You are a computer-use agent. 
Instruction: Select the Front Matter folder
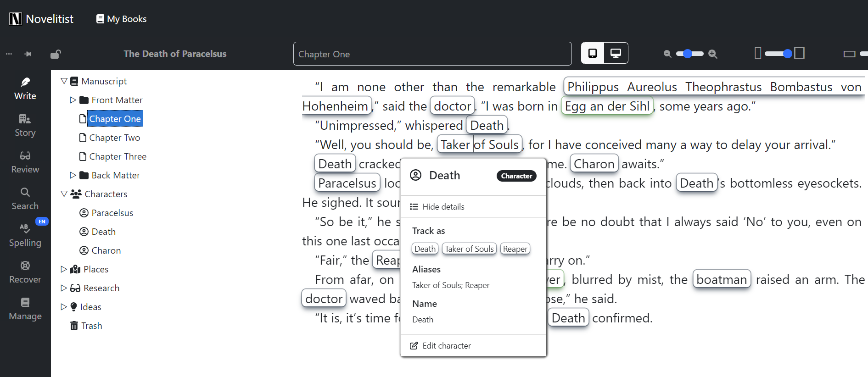111,100
